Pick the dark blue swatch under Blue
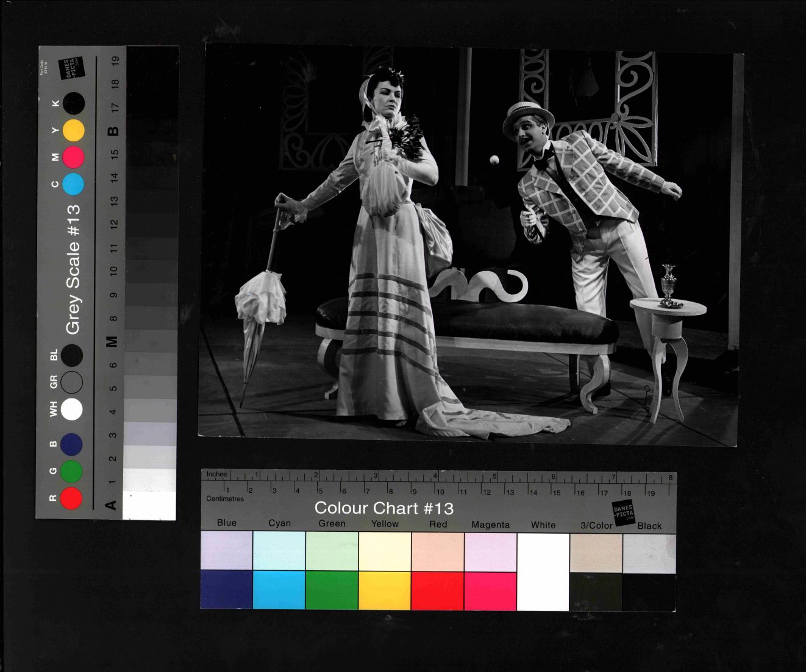 [x=226, y=590]
